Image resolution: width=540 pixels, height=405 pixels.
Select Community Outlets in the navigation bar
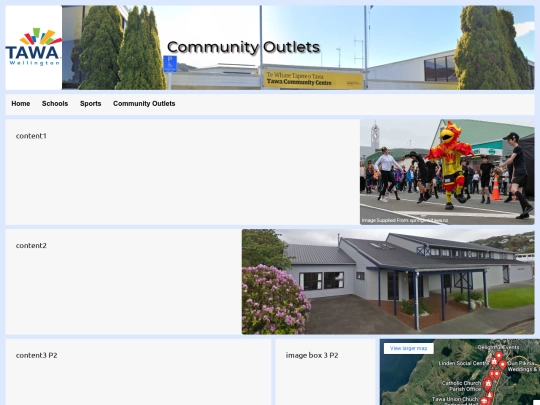pyautogui.click(x=144, y=104)
